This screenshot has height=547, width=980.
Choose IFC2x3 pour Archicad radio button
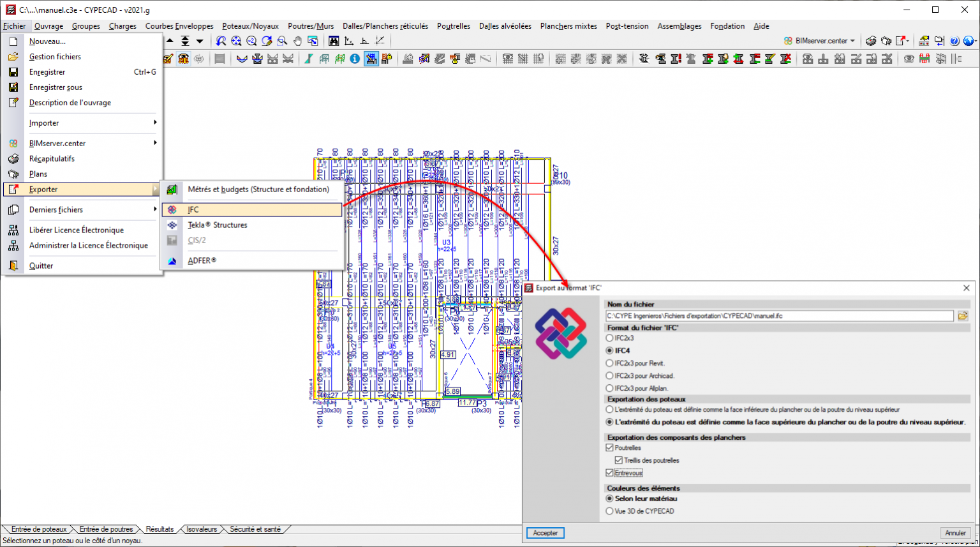pyautogui.click(x=610, y=376)
